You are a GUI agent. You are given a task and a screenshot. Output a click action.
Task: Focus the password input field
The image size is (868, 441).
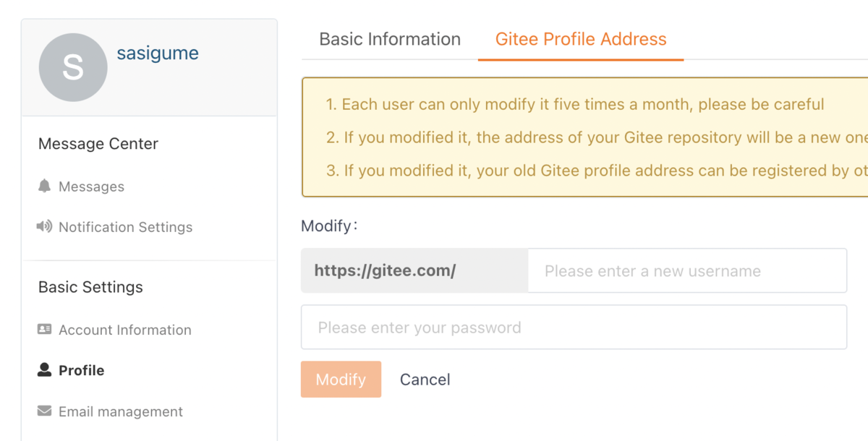pyautogui.click(x=574, y=327)
